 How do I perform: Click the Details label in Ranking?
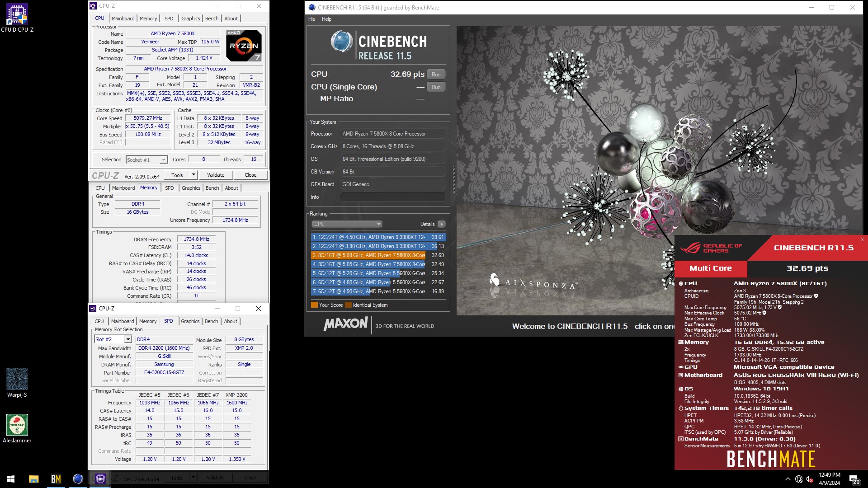(x=427, y=224)
